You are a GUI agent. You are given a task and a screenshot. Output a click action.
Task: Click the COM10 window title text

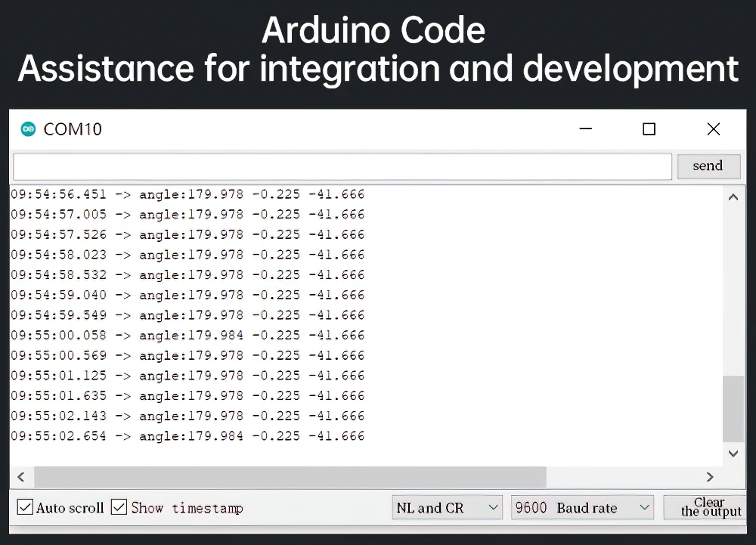(x=73, y=129)
